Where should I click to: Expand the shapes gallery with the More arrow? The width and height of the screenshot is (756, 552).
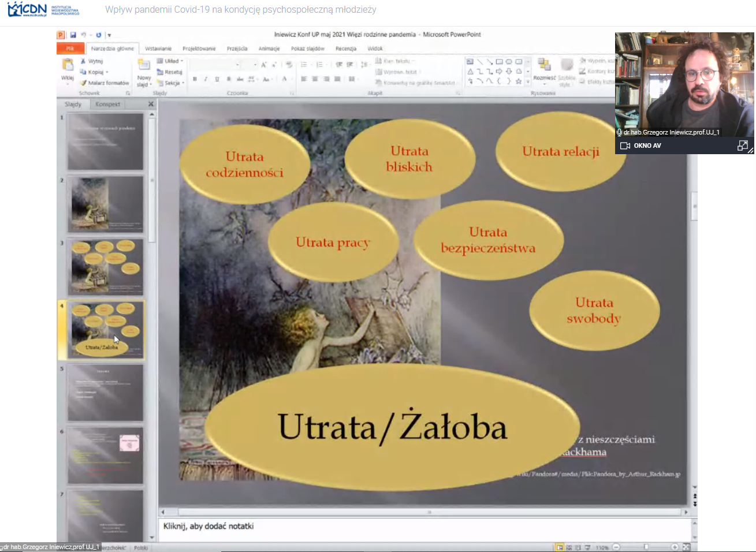[x=528, y=81]
